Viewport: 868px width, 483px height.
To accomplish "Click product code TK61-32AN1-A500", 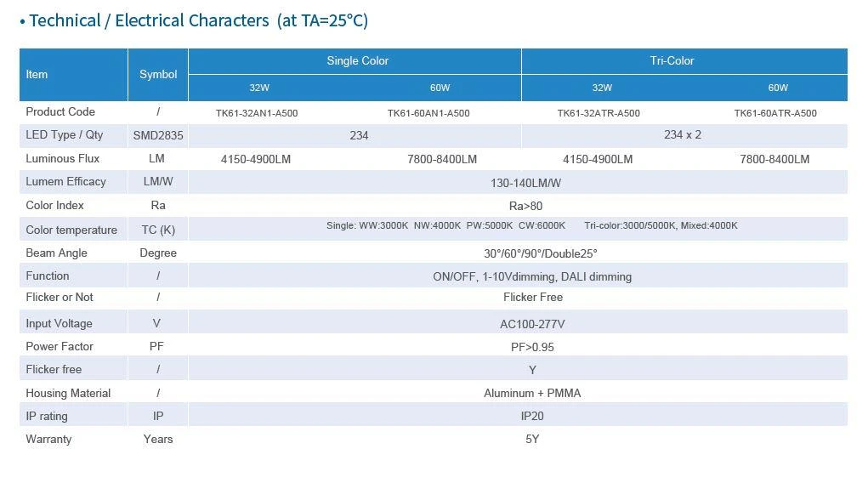I will coord(257,113).
